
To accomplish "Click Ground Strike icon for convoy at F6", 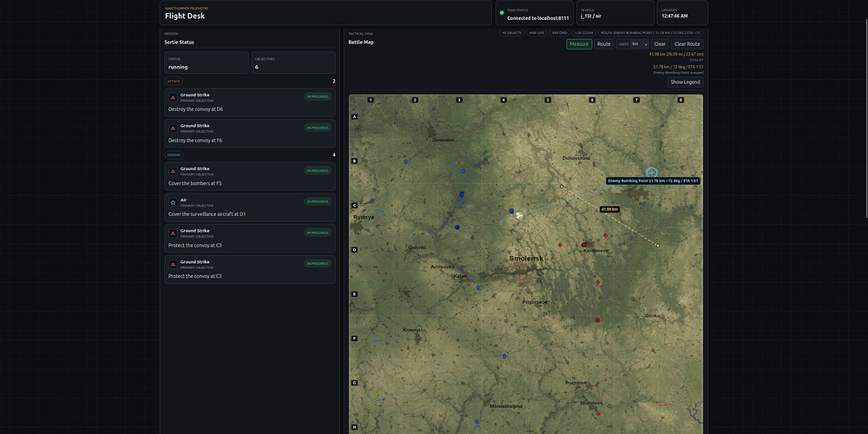I will click(x=173, y=128).
